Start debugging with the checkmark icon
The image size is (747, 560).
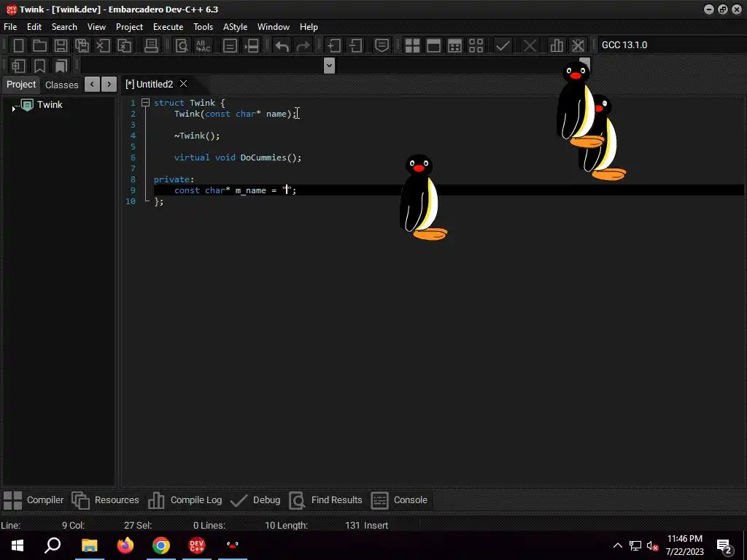coord(503,46)
